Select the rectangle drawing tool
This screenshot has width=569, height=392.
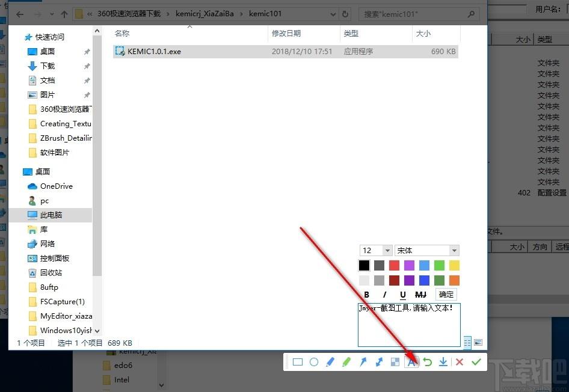(298, 362)
